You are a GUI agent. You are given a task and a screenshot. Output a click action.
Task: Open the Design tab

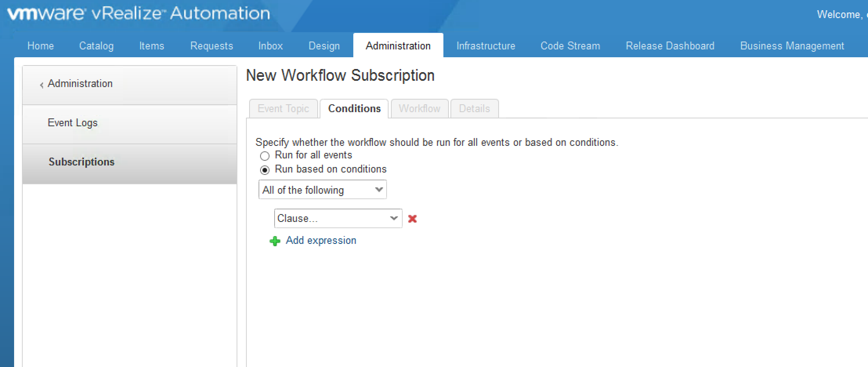(324, 46)
